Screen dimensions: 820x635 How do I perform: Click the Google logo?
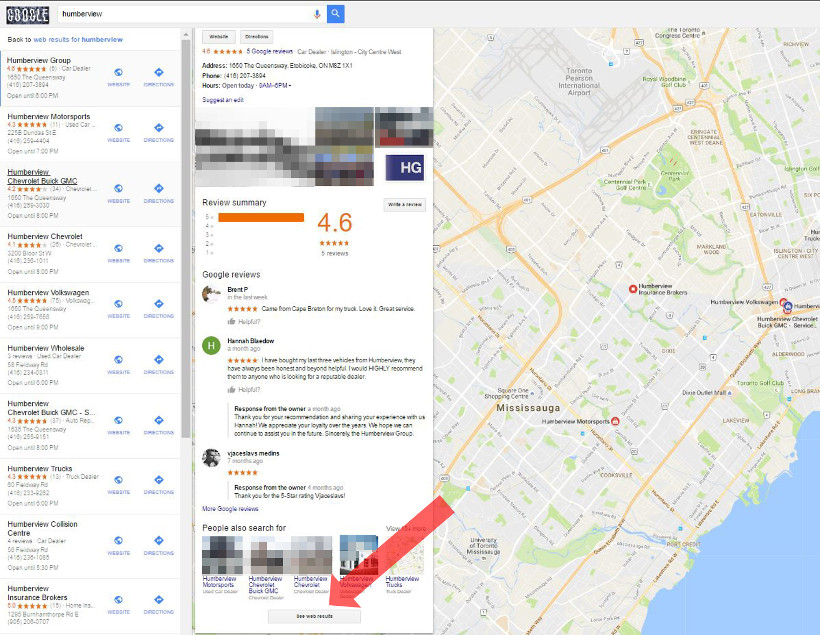coord(26,14)
